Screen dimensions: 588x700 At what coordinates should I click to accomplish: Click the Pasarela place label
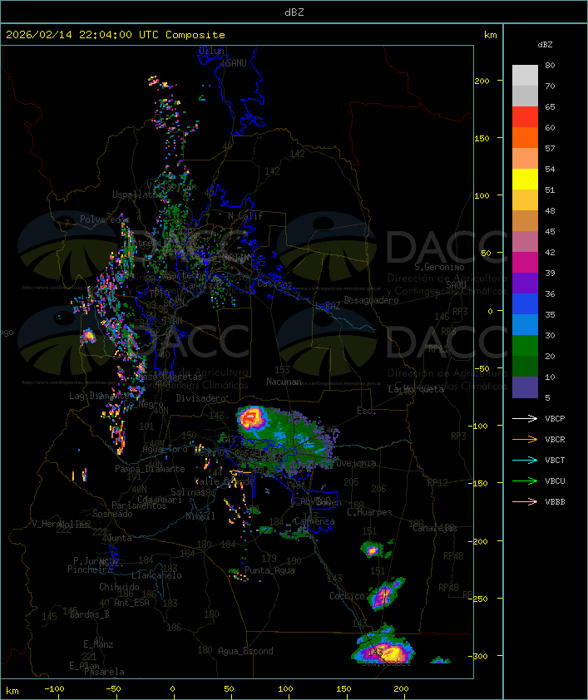click(x=104, y=672)
